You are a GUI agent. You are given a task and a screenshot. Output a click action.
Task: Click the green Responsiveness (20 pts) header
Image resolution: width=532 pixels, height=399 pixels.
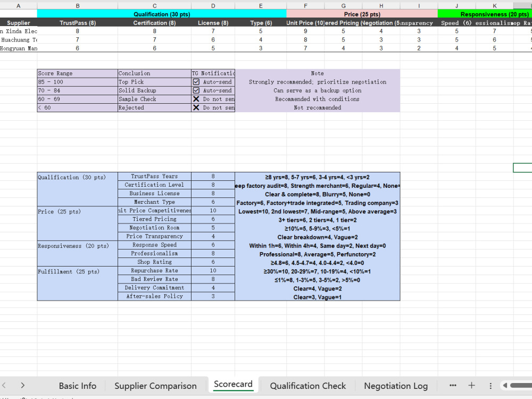click(x=485, y=14)
